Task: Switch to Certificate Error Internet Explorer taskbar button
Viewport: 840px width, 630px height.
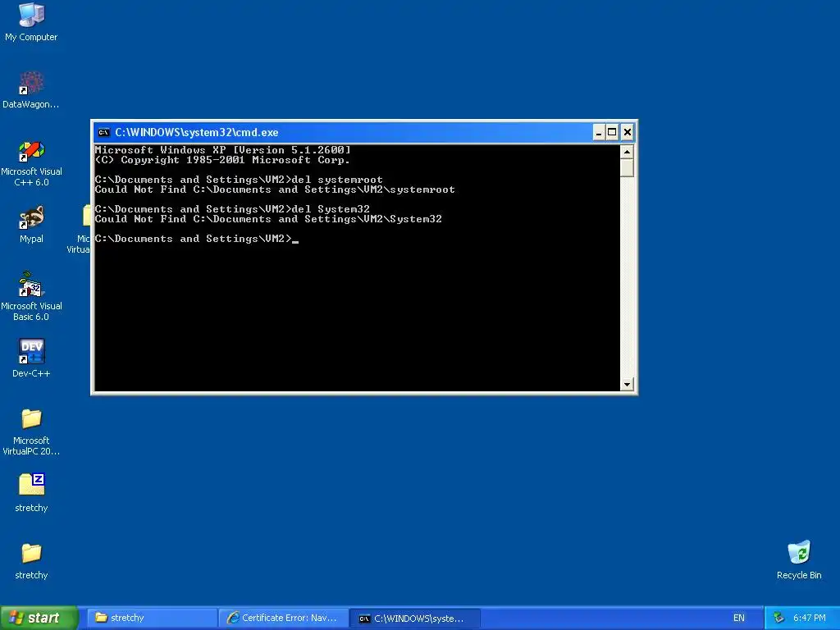Action: click(x=283, y=619)
